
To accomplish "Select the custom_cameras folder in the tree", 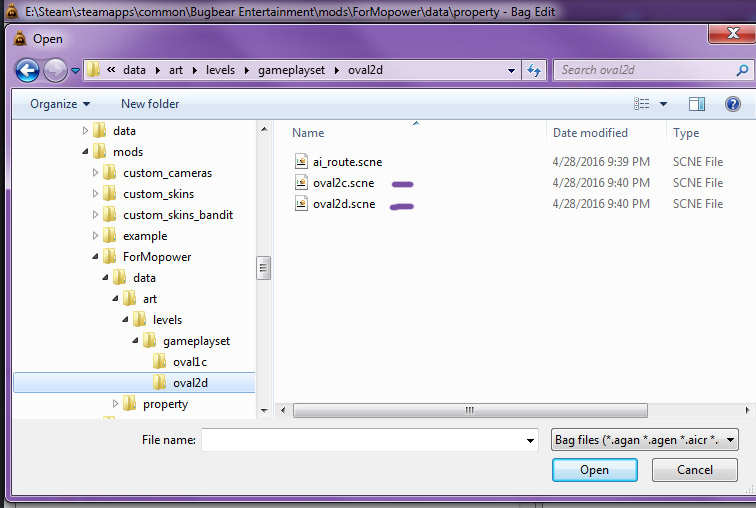I will [x=167, y=173].
